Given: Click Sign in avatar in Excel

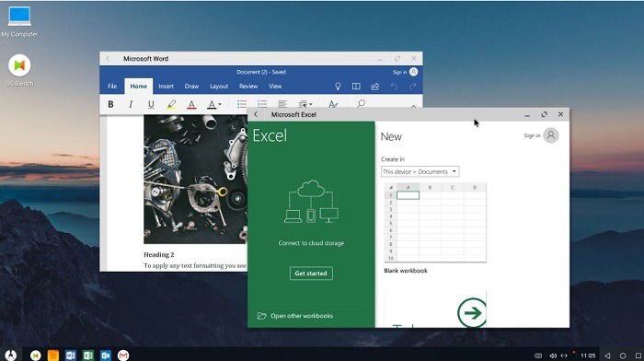Looking at the screenshot, I should (x=551, y=135).
